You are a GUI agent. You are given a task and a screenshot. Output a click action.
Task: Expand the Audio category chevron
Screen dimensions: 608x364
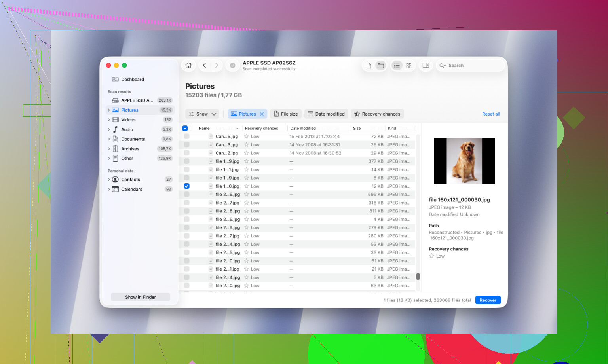(109, 129)
